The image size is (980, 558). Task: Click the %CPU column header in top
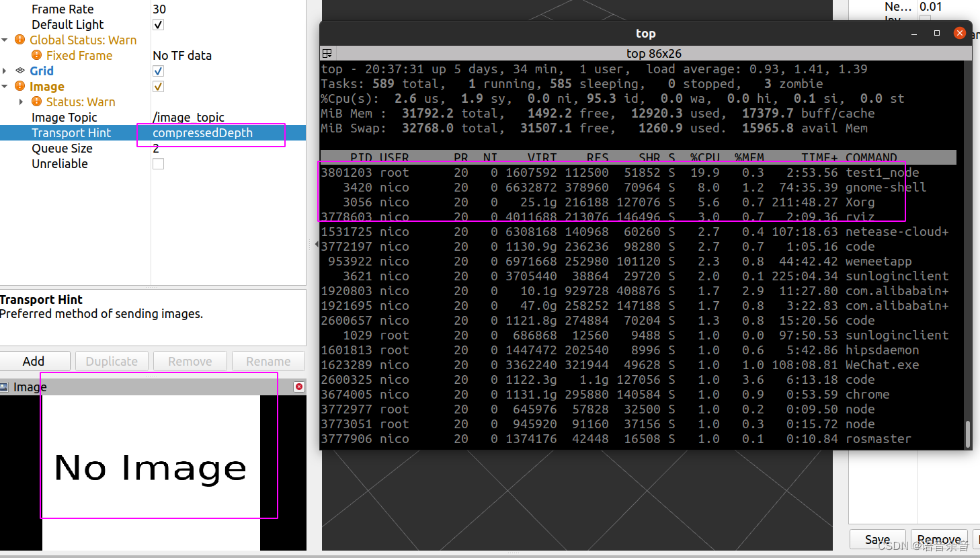coord(704,157)
